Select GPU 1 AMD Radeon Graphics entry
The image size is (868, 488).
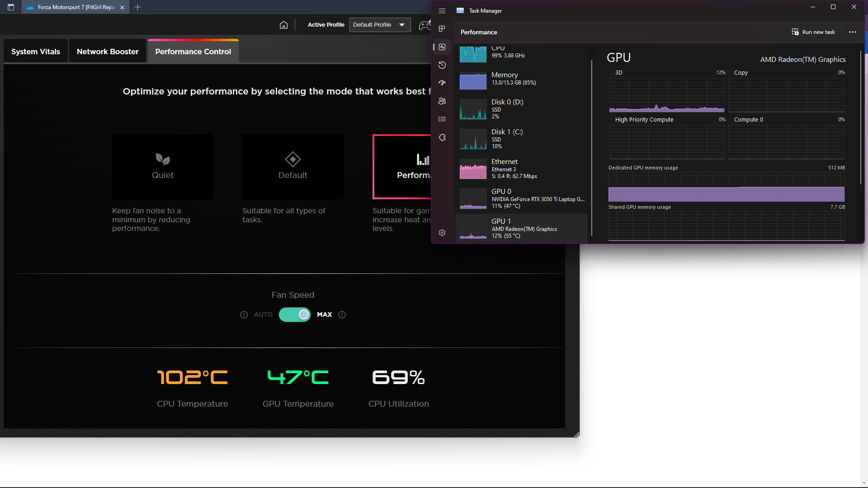pos(521,228)
